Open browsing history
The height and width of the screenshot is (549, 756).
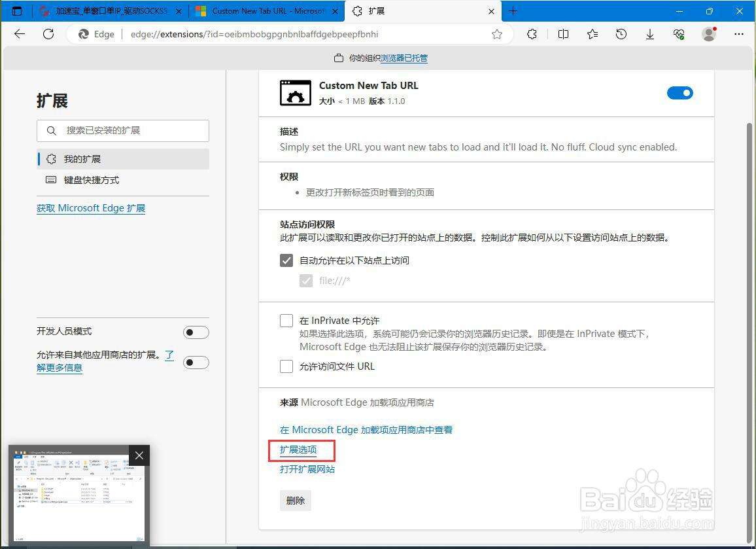pyautogui.click(x=621, y=34)
